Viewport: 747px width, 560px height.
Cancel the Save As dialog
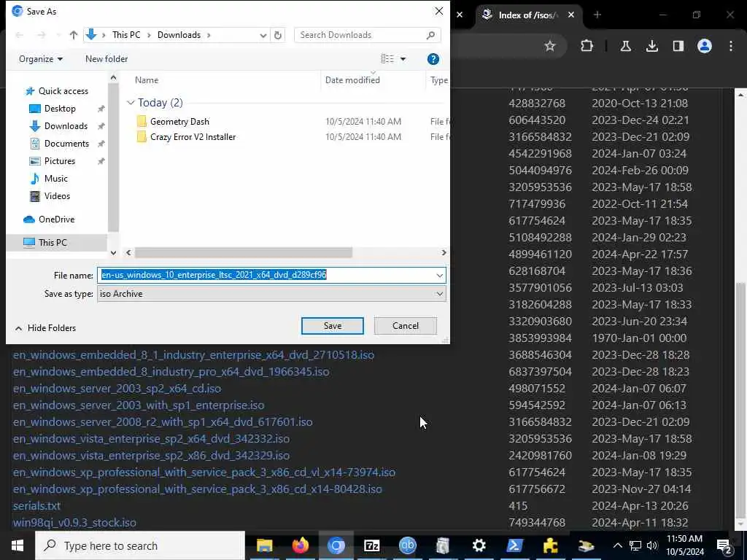(x=406, y=326)
